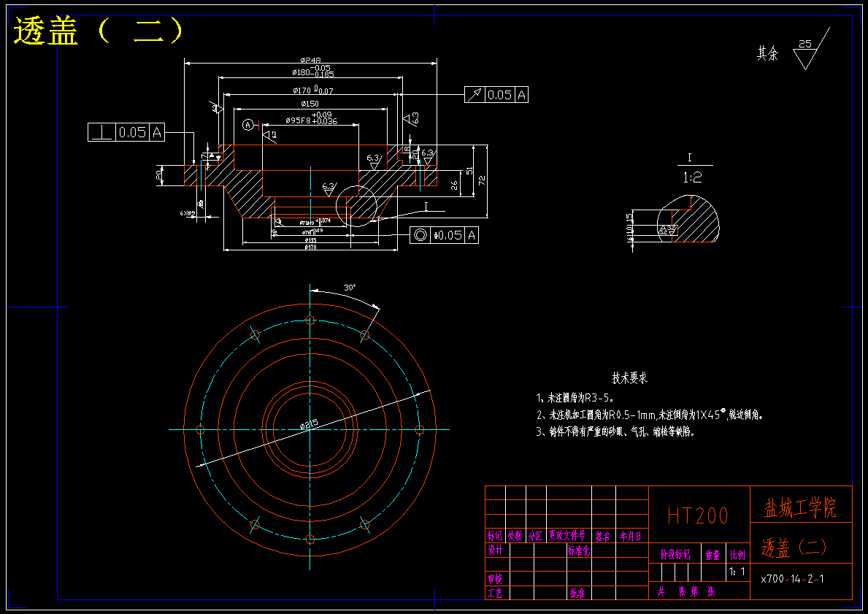
Task: Select the dimension 26 in section view
Action: coord(455,185)
